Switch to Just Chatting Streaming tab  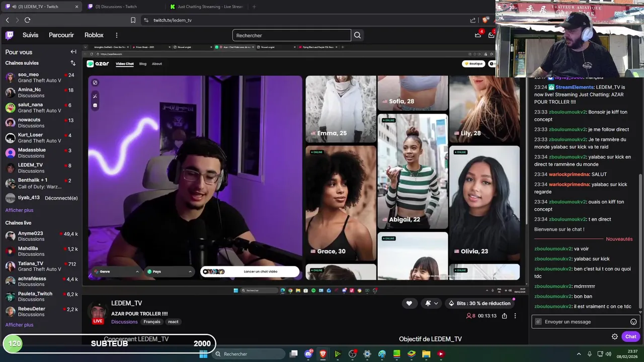point(206,7)
